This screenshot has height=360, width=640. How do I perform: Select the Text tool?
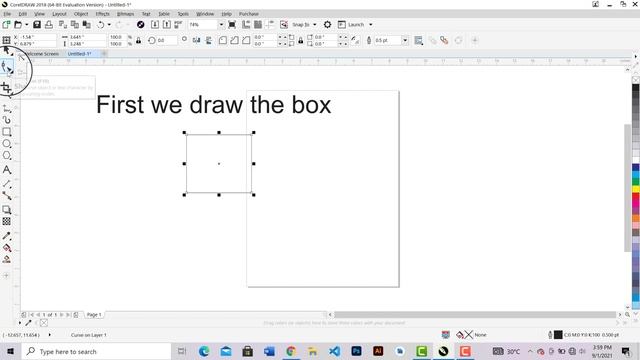pos(7,170)
